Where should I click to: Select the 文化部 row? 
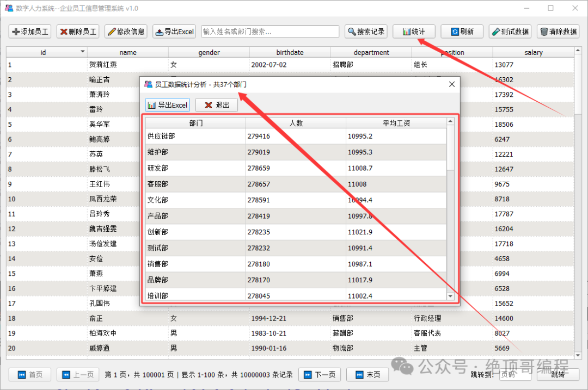296,200
